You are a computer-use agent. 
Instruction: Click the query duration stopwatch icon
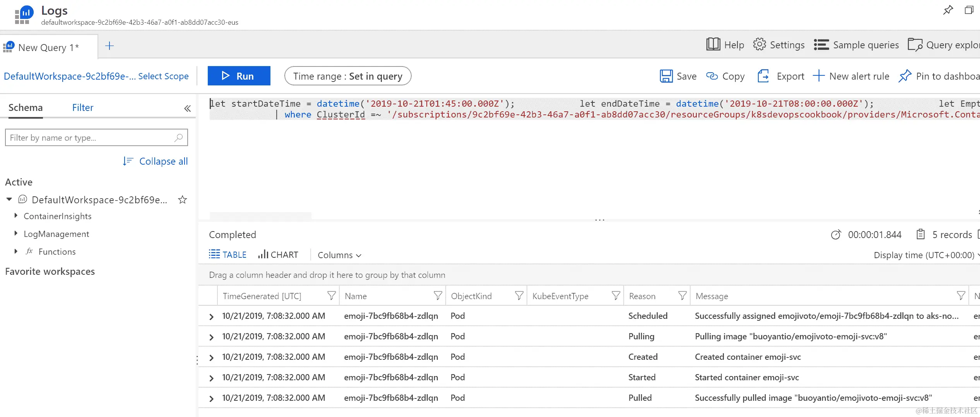[x=836, y=235]
